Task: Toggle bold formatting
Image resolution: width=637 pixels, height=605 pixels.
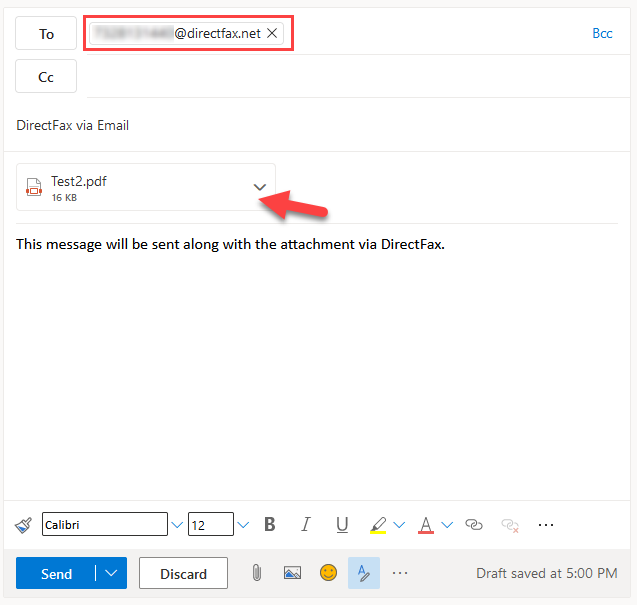Action: pyautogui.click(x=269, y=524)
